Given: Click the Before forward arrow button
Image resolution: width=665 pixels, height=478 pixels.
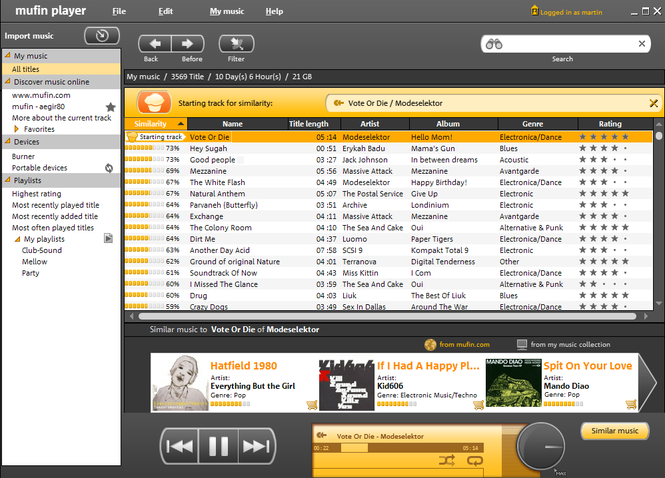Looking at the screenshot, I should pyautogui.click(x=187, y=44).
